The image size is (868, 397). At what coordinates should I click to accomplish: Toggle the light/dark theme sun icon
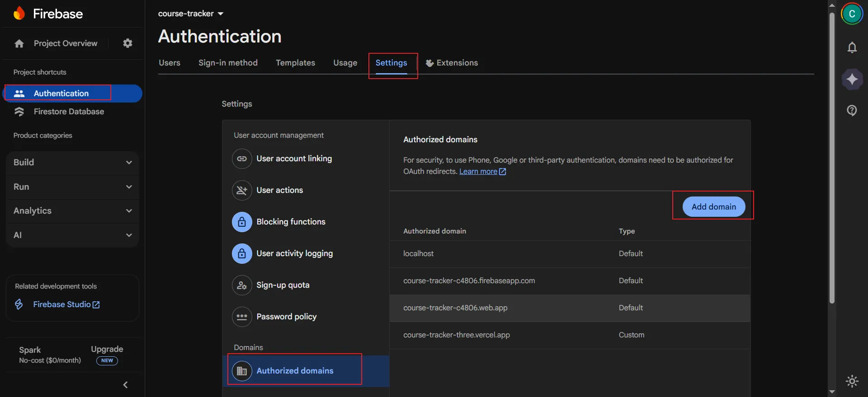point(852,381)
